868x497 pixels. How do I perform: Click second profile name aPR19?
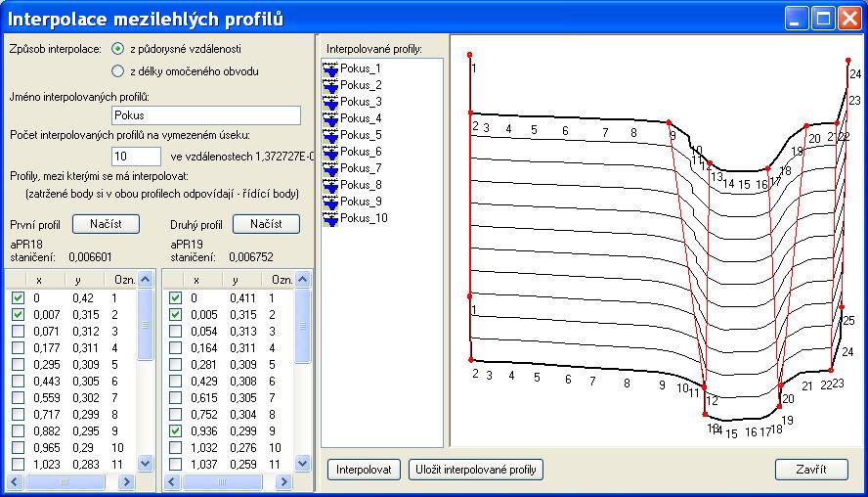pyautogui.click(x=187, y=245)
